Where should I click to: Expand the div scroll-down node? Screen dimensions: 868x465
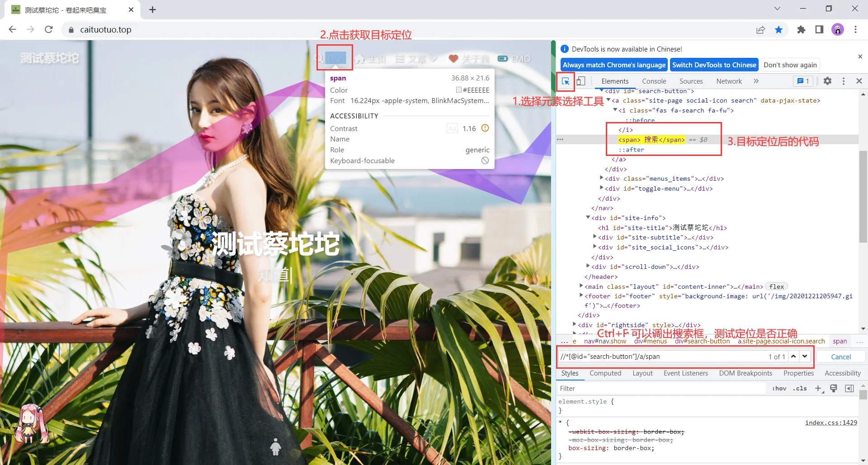[588, 266]
